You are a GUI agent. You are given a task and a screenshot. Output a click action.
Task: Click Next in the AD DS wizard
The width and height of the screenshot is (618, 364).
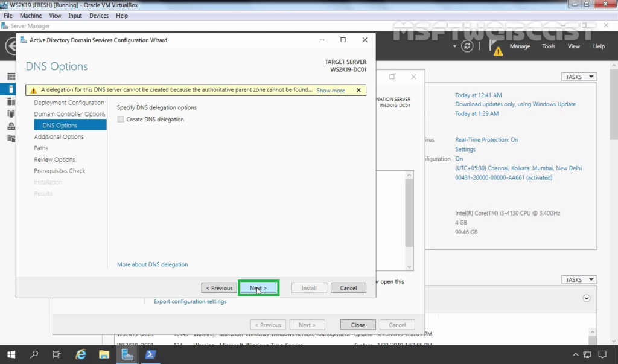[x=258, y=288]
